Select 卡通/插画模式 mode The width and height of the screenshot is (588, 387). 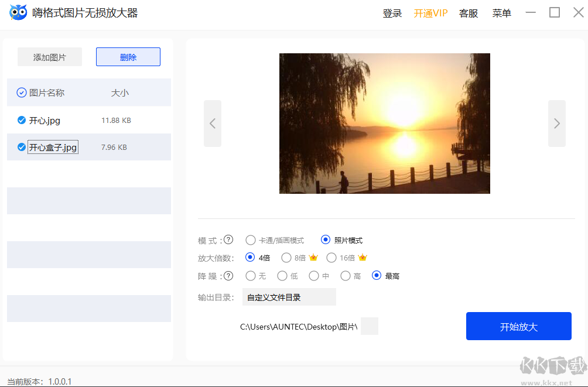251,239
